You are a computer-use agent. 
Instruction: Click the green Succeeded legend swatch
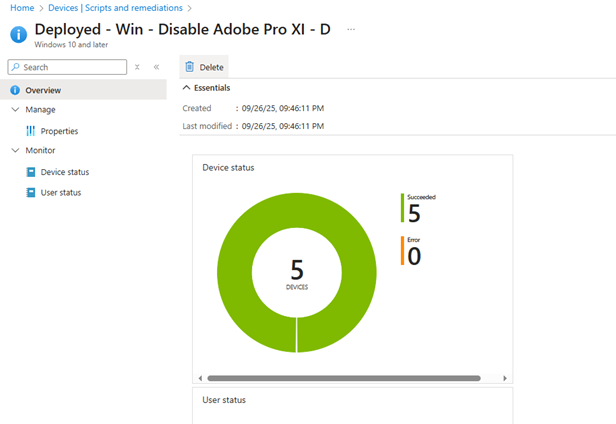pos(402,209)
